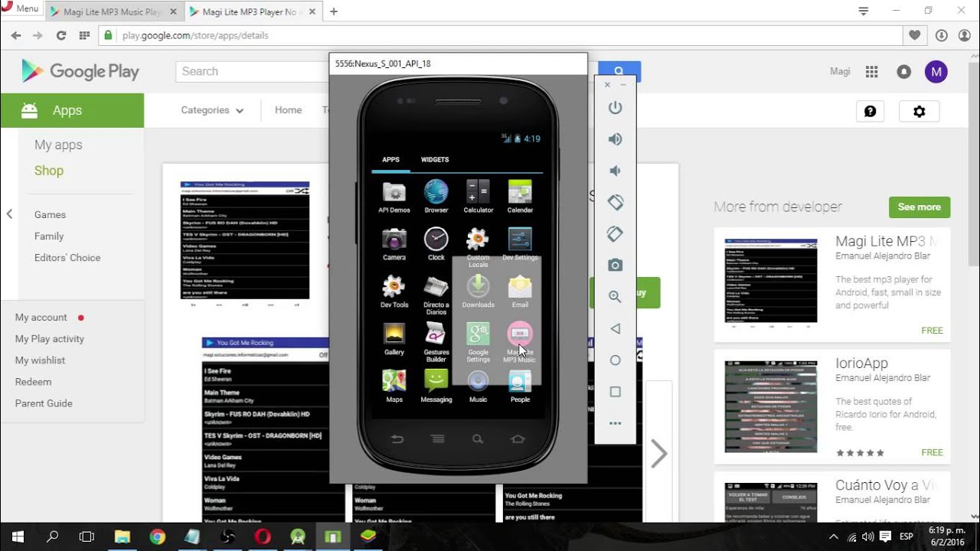Open the Calendar app in emulator
The height and width of the screenshot is (551, 980).
tap(520, 196)
